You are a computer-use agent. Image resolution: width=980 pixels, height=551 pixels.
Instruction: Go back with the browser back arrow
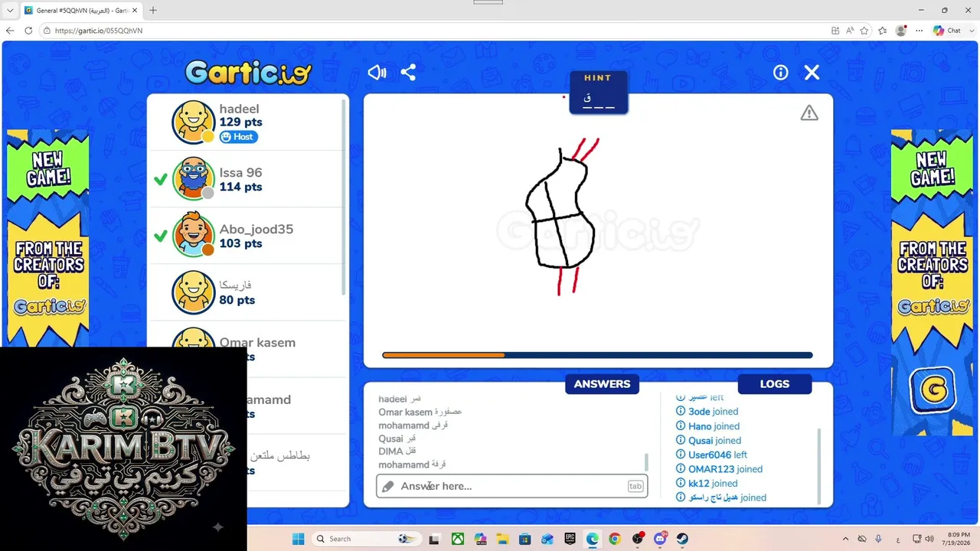10,31
